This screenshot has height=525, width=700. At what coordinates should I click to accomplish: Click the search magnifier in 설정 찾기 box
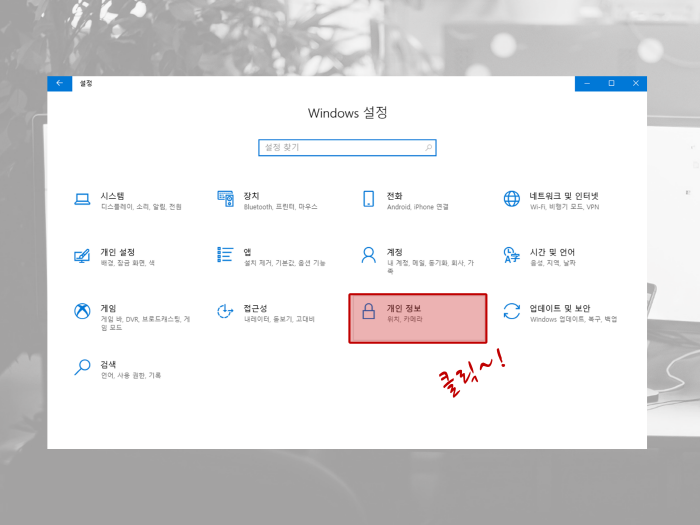(429, 147)
